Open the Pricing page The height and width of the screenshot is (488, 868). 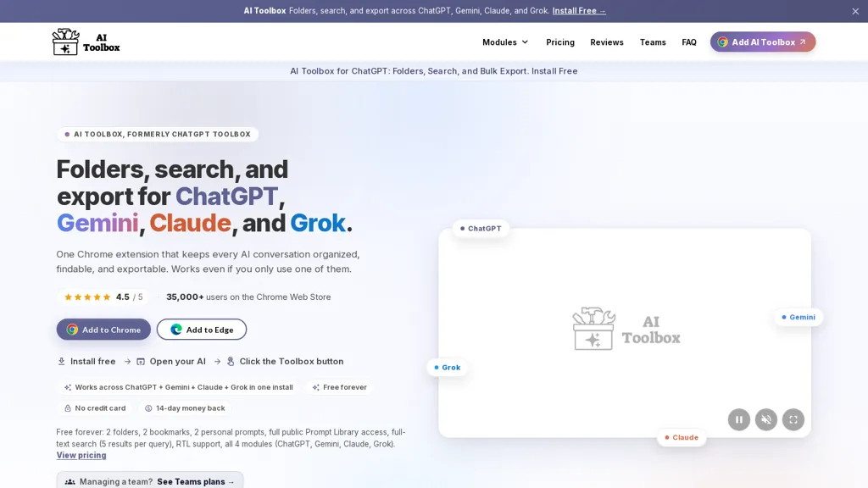(560, 42)
